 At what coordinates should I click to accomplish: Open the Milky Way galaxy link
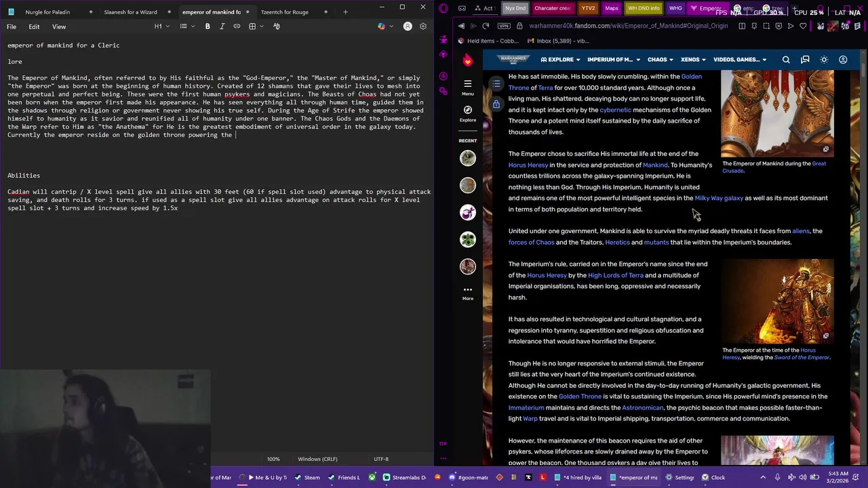pyautogui.click(x=719, y=198)
